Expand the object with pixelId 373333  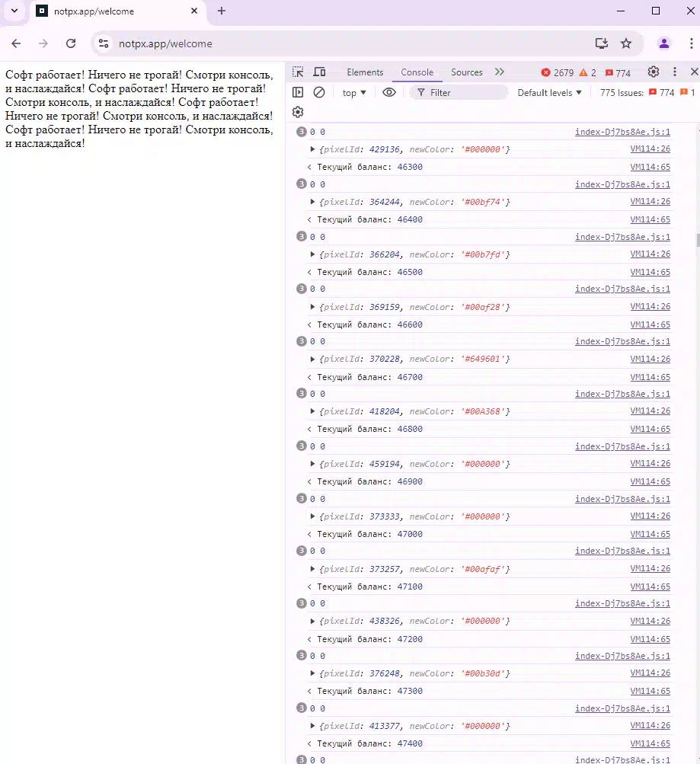pos(312,516)
